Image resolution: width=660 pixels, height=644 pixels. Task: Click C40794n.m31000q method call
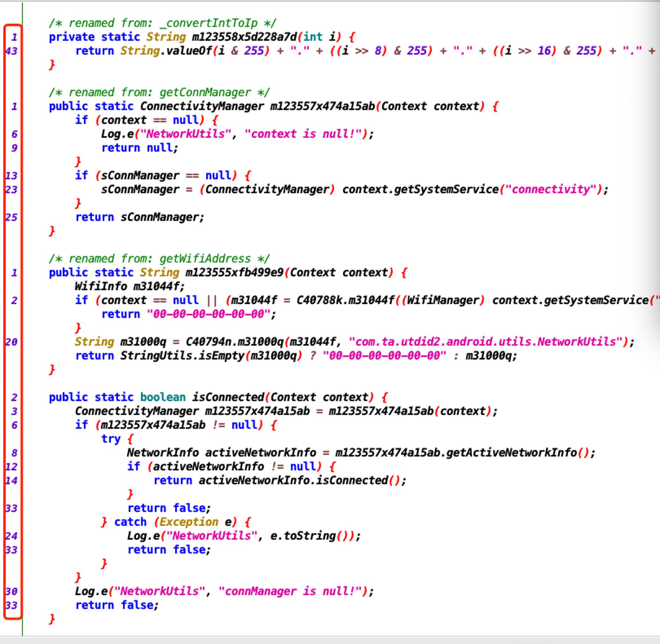point(234,342)
